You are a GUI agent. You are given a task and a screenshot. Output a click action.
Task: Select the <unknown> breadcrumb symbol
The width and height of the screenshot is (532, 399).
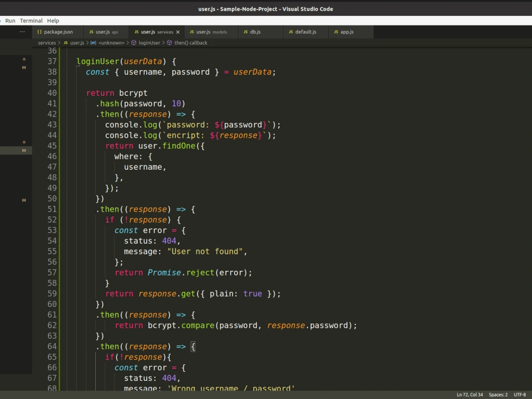(x=111, y=43)
